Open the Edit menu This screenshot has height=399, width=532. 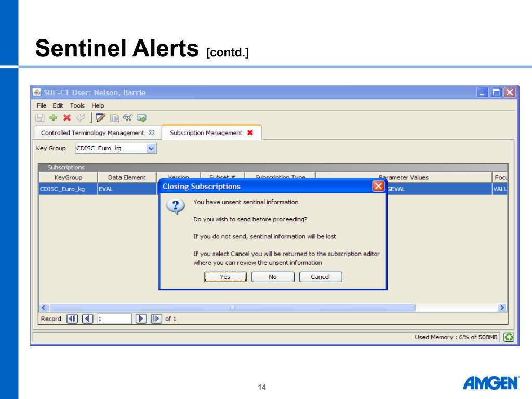click(x=58, y=105)
